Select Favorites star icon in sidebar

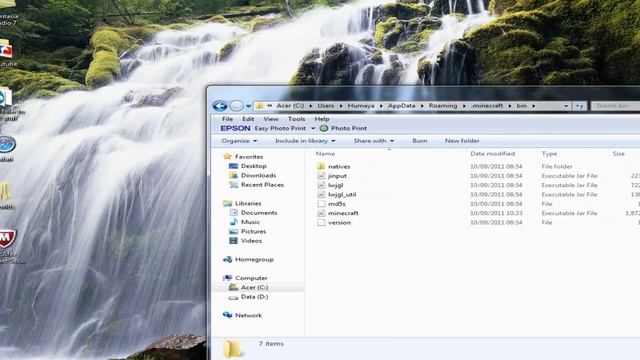coord(228,156)
